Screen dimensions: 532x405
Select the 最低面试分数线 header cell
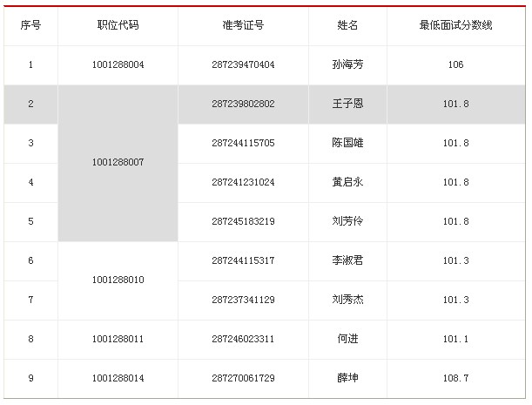pos(455,25)
